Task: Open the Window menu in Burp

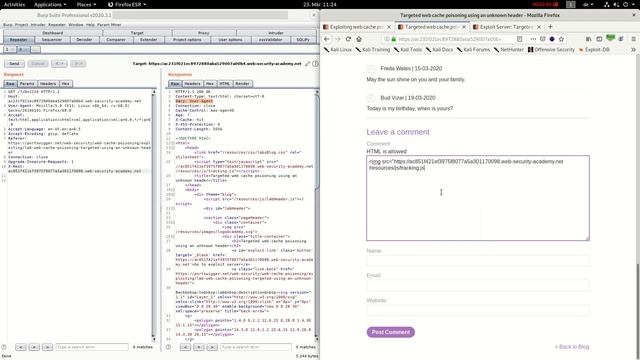Action: click(76, 24)
